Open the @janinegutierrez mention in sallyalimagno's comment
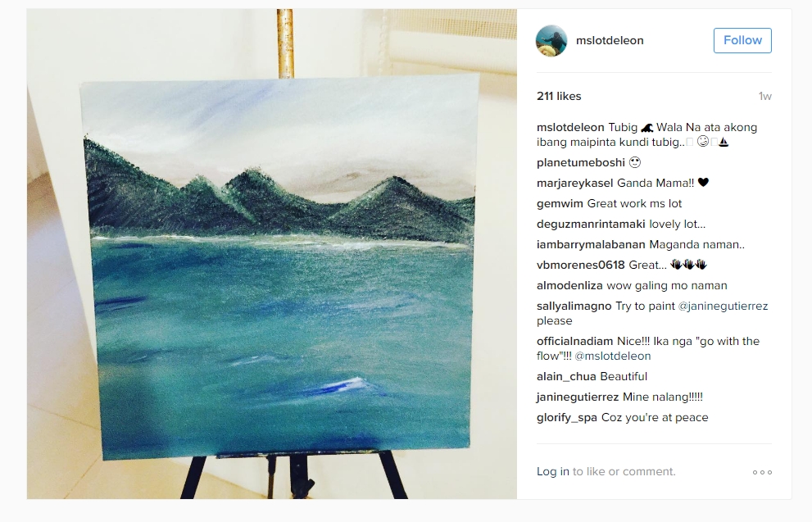 click(723, 306)
